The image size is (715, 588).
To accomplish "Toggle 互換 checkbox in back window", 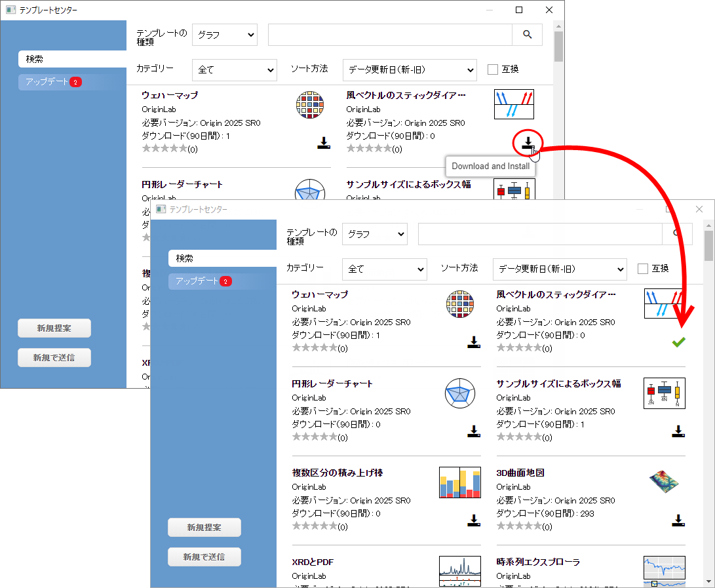I will pos(492,69).
